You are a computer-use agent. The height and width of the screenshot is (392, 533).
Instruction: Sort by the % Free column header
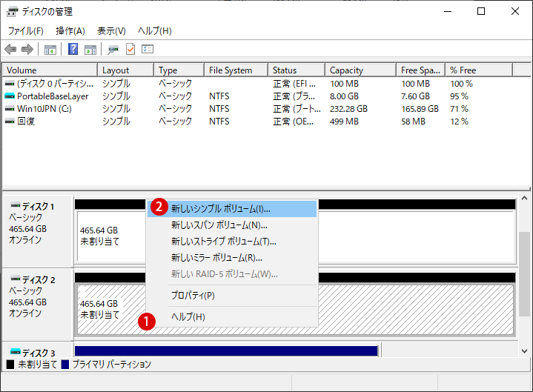tap(479, 70)
